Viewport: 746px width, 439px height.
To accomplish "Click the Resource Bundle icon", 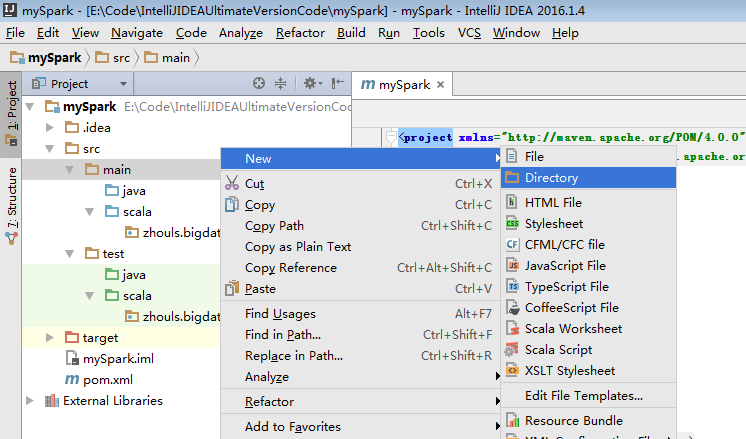I will [x=512, y=420].
